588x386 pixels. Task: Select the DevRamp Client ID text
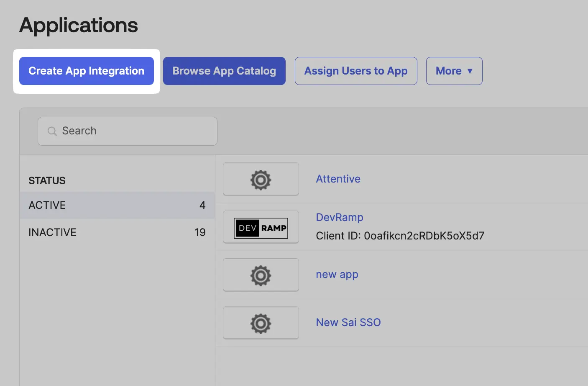pyautogui.click(x=400, y=236)
